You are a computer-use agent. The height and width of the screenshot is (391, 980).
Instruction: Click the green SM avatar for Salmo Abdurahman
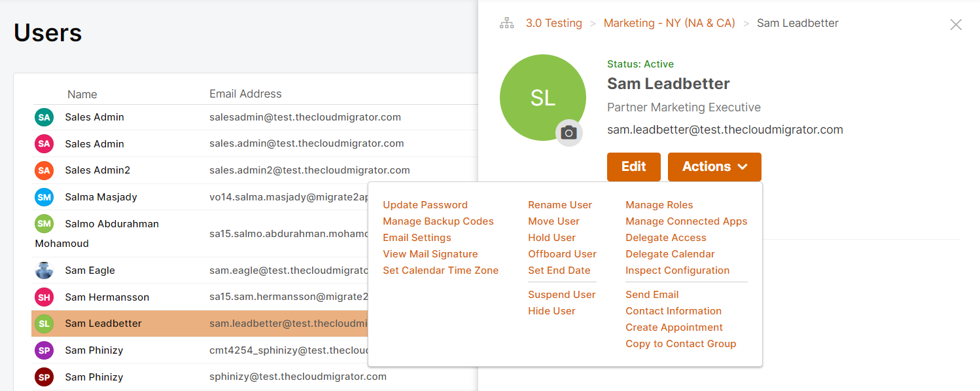44,223
